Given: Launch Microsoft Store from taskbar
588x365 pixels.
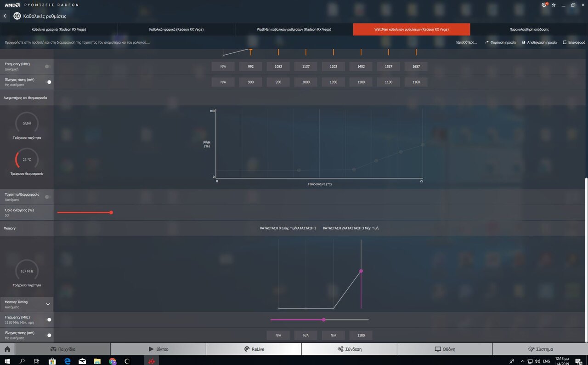Looking at the screenshot, I should click(x=52, y=361).
